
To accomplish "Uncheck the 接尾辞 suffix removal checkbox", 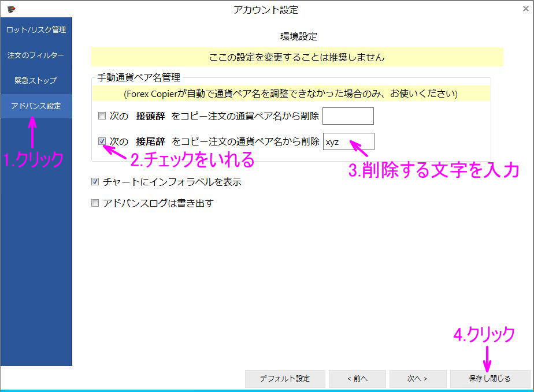I will coord(102,141).
